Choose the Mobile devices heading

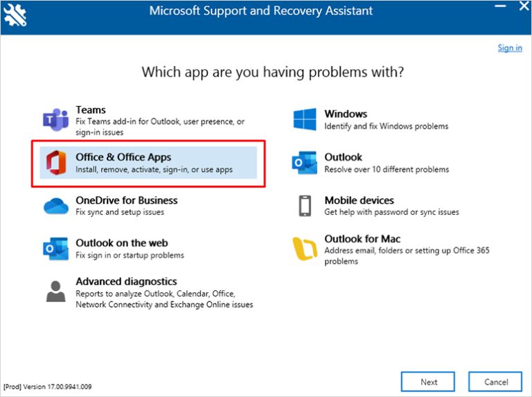(359, 200)
